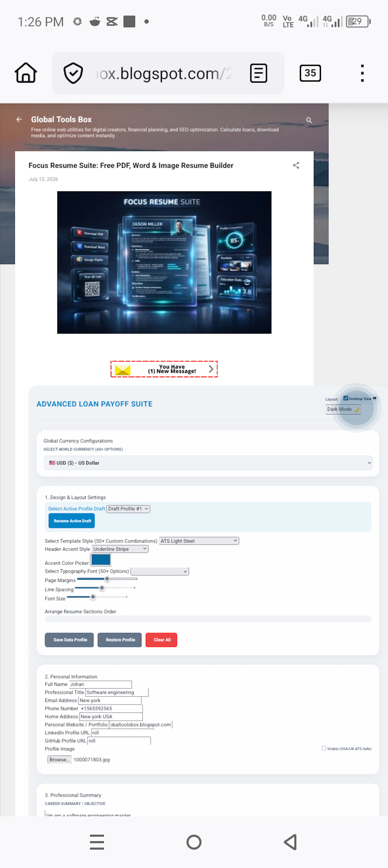Click the You Have (1) New Message banner
Viewport: 388px width, 868px height.
click(x=164, y=369)
